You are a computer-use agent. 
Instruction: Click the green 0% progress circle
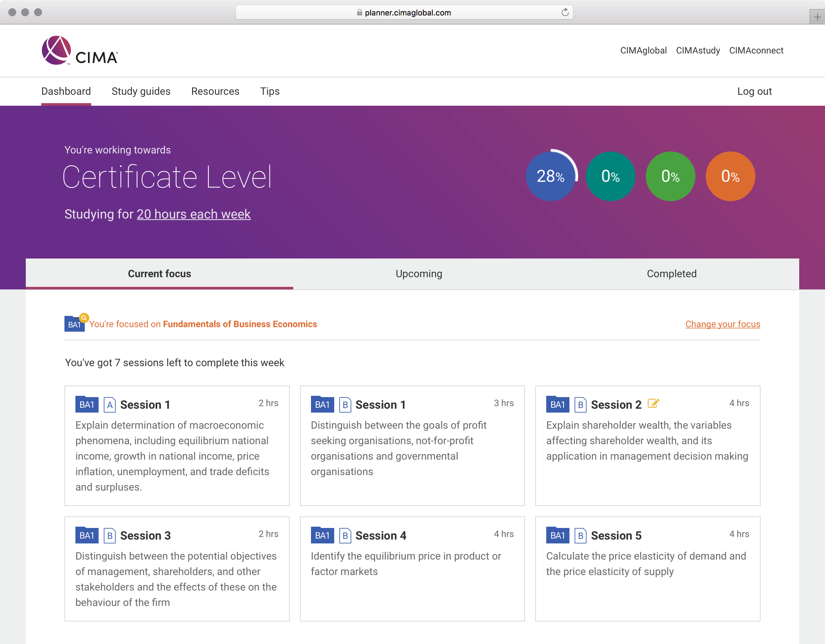[671, 176]
